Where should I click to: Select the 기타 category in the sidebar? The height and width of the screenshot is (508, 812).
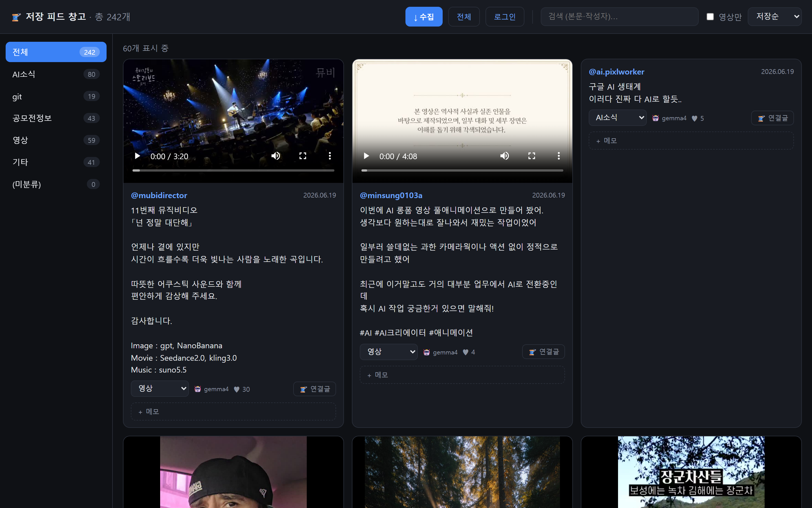[x=56, y=162]
